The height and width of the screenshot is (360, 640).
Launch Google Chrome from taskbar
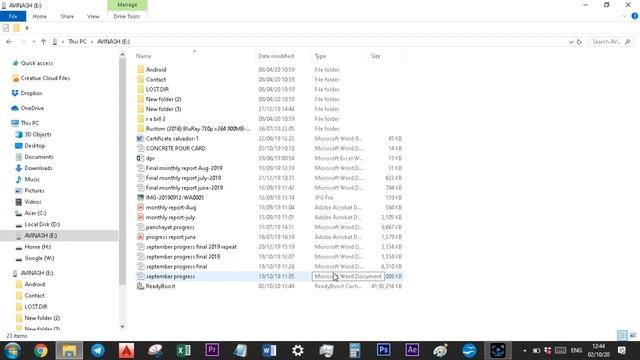[x=40, y=351]
